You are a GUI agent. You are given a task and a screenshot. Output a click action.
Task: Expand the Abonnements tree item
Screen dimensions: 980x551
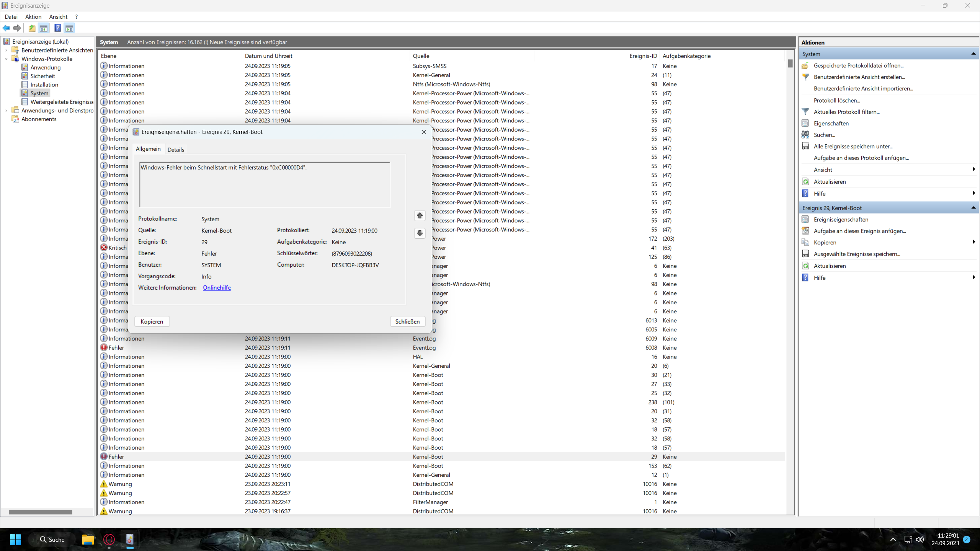[x=6, y=119]
